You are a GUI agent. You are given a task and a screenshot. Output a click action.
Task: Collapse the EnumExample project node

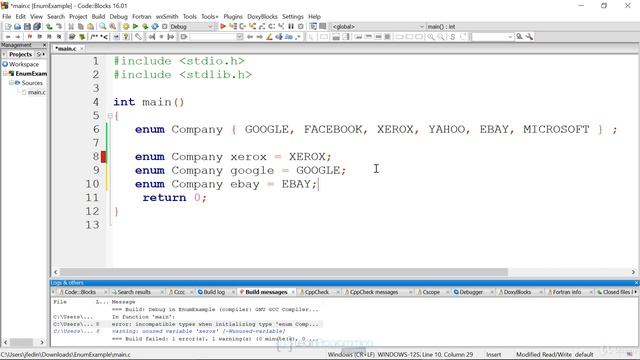pos(5,73)
